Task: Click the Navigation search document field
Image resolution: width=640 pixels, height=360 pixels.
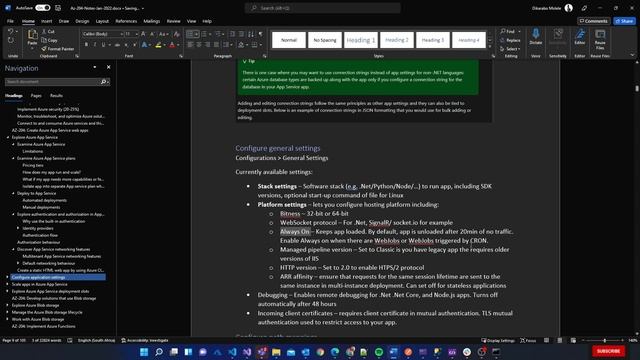Action: [52, 82]
